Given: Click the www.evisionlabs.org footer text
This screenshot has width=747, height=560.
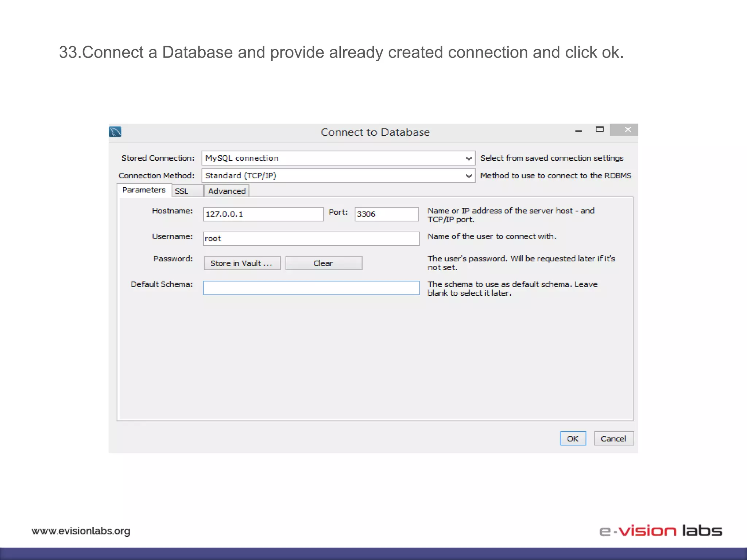Looking at the screenshot, I should [81, 531].
